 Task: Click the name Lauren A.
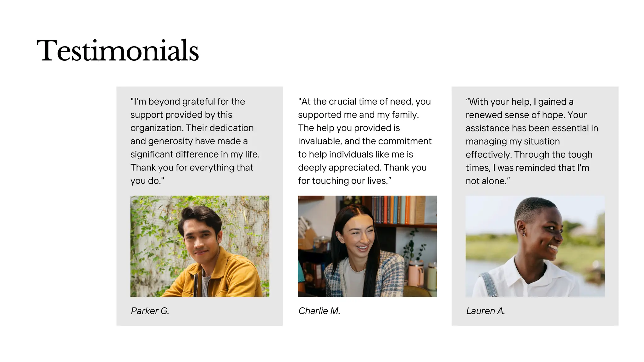tap(485, 311)
